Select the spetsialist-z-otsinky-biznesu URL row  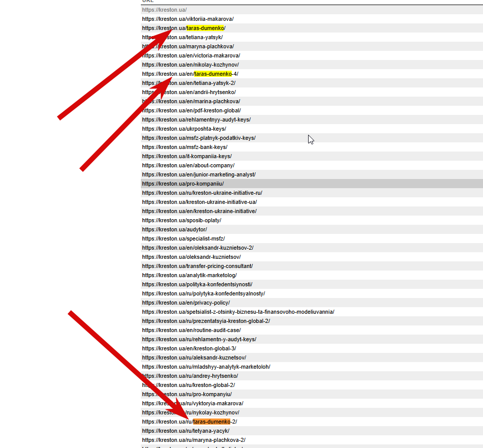(312, 312)
